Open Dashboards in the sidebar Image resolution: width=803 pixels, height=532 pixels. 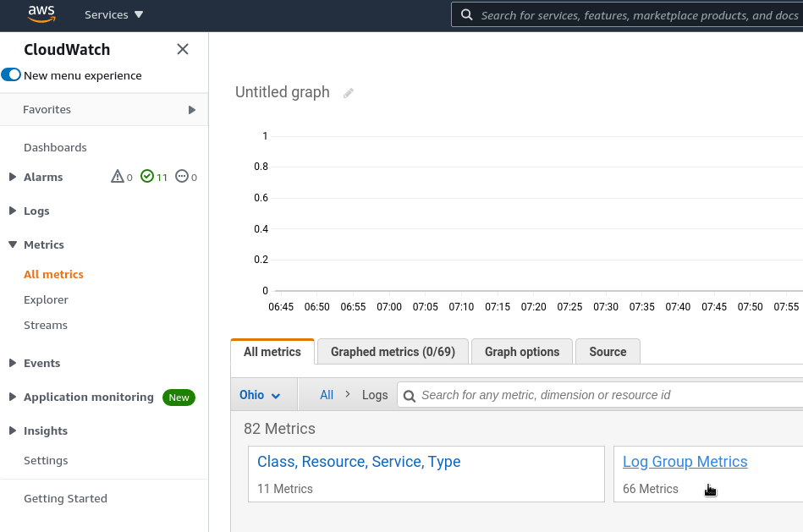[55, 147]
